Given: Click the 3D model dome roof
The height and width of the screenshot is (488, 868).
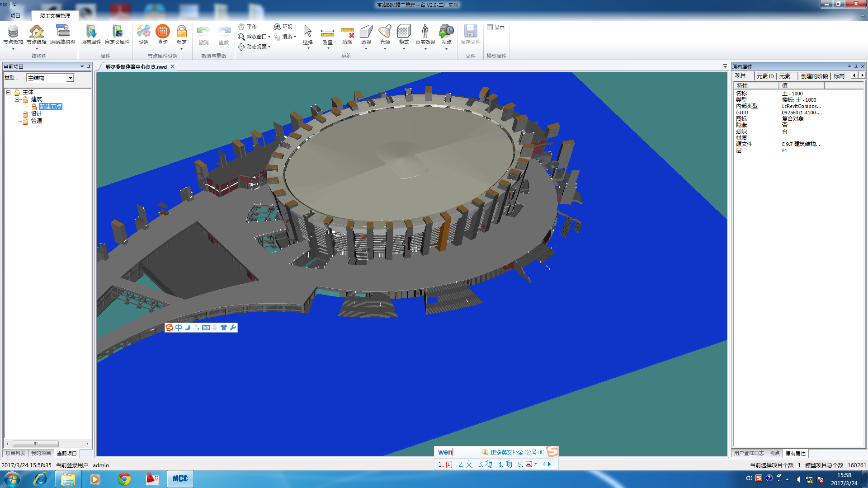Looking at the screenshot, I should (x=399, y=164).
